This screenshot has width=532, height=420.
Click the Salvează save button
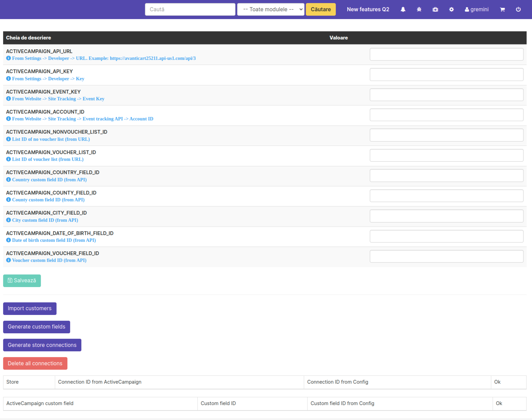pyautogui.click(x=22, y=281)
